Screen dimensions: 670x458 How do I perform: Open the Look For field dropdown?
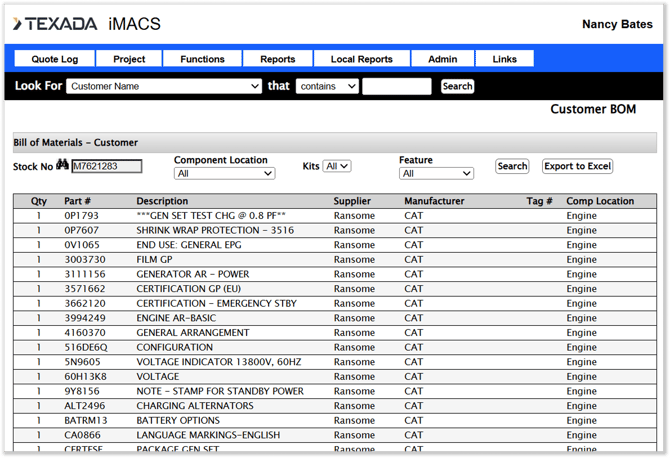pos(164,87)
